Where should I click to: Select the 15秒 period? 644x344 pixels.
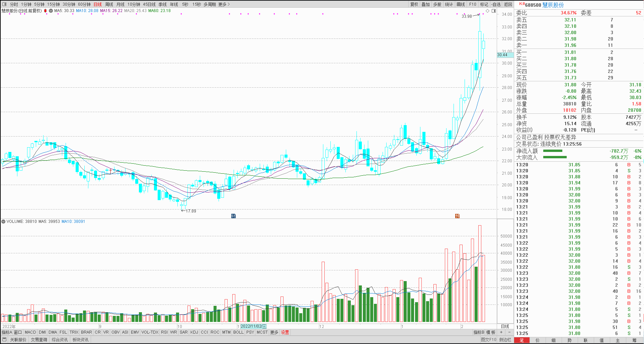196,4
